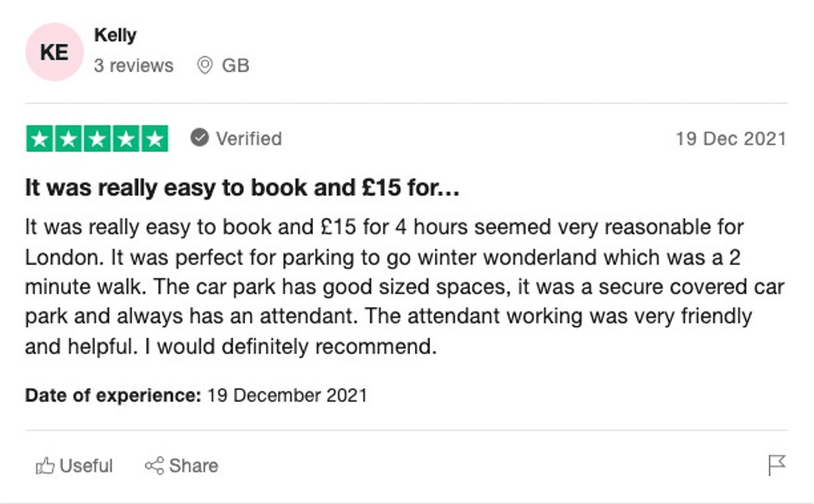Mark review as Useful via label
This screenshot has height=504, width=814.
point(86,466)
